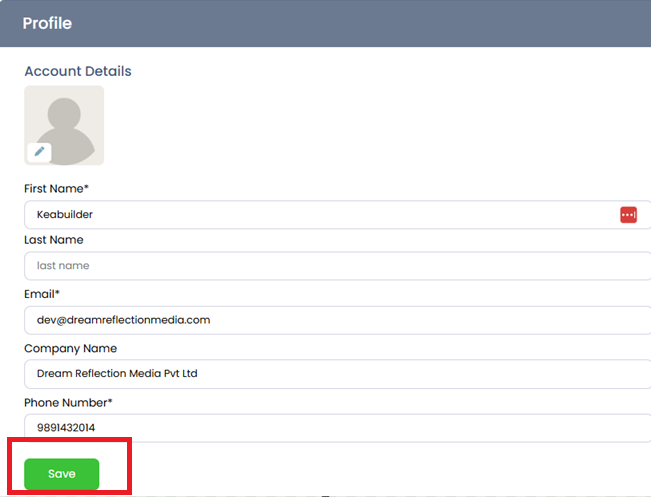
Task: Click the Email* field label
Action: [43, 294]
